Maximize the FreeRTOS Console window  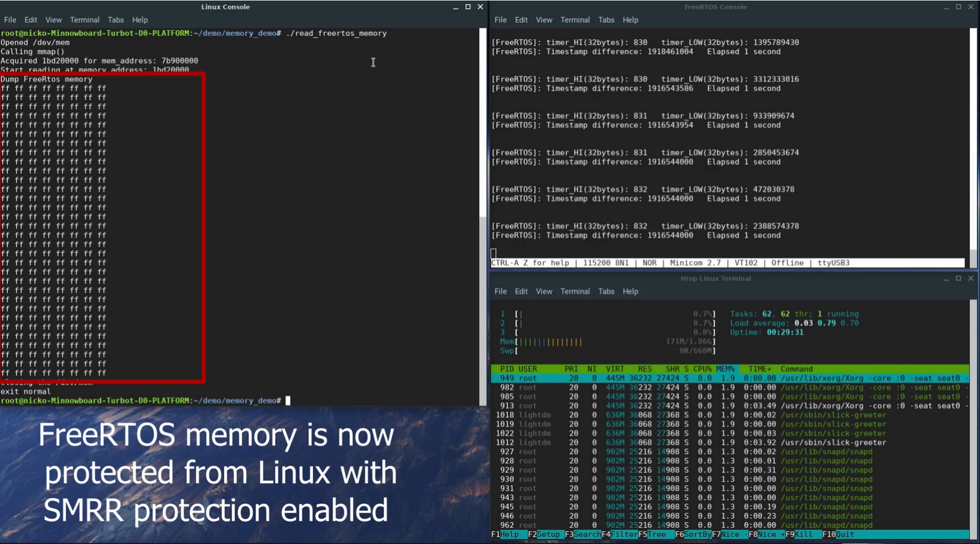(959, 7)
